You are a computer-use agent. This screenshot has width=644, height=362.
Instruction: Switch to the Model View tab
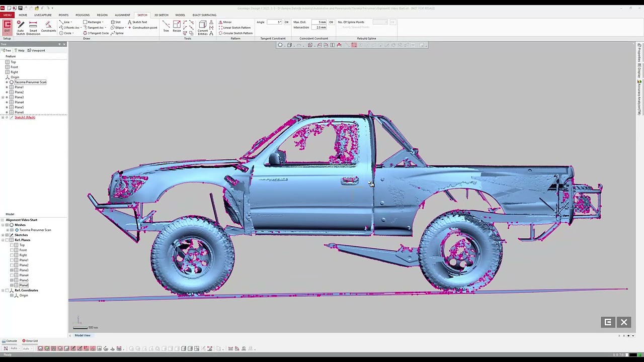(83, 335)
